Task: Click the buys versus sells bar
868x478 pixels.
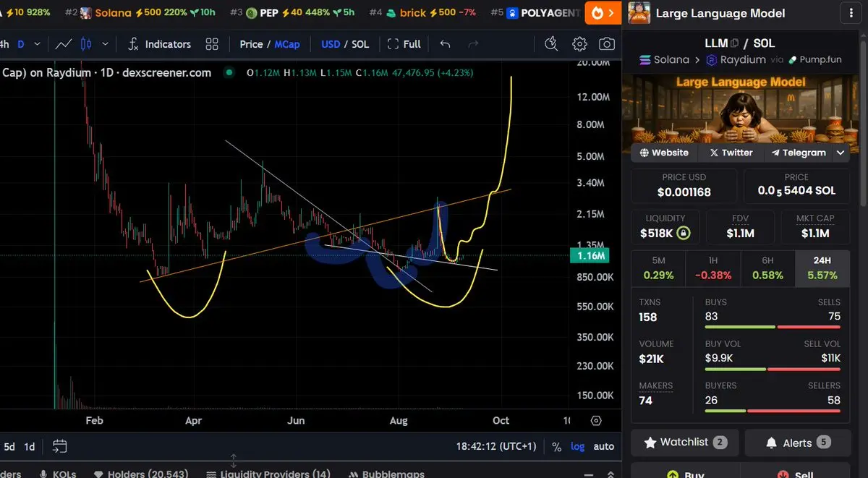Action: point(773,327)
